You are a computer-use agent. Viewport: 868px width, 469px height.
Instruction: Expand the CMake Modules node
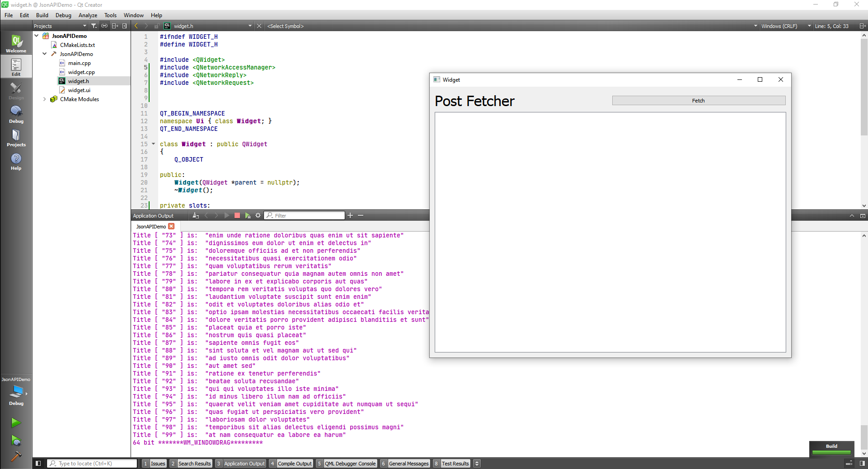45,99
